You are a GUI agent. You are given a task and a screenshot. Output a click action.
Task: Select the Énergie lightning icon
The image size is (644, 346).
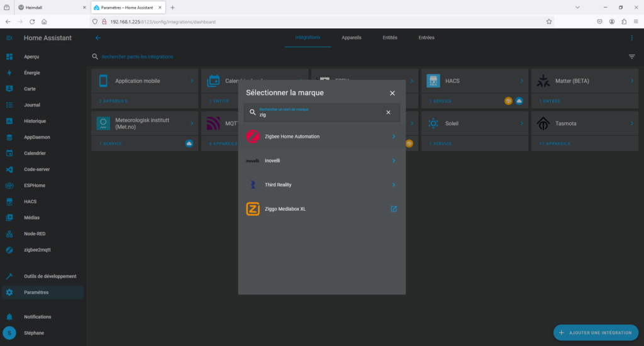pos(9,73)
